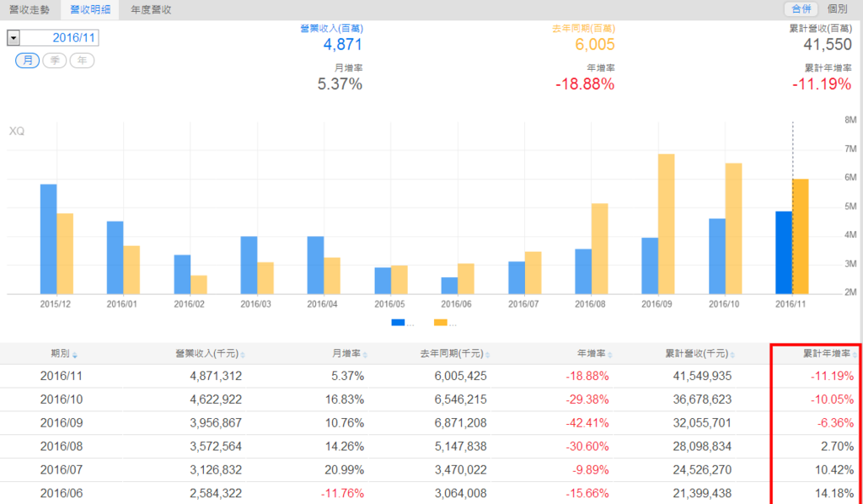Click the 2016/07 period cell in table

[61, 470]
